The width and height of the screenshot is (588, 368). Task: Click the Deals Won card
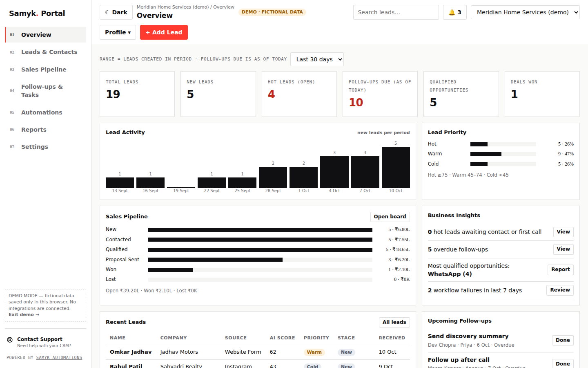(542, 94)
